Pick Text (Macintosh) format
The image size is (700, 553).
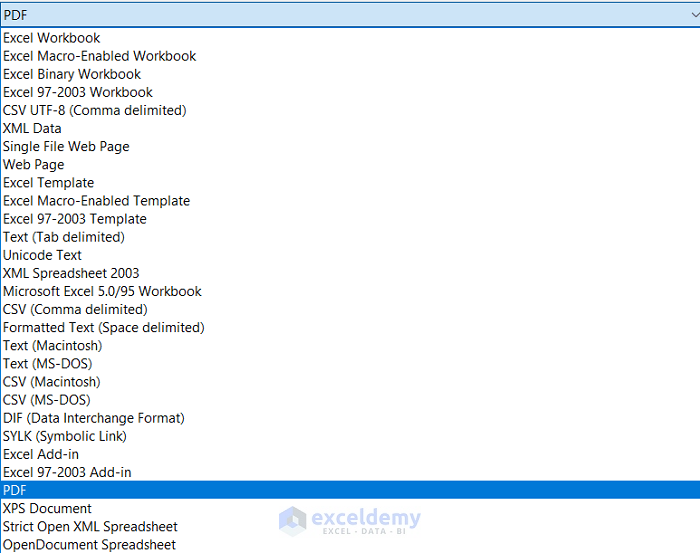click(350, 345)
